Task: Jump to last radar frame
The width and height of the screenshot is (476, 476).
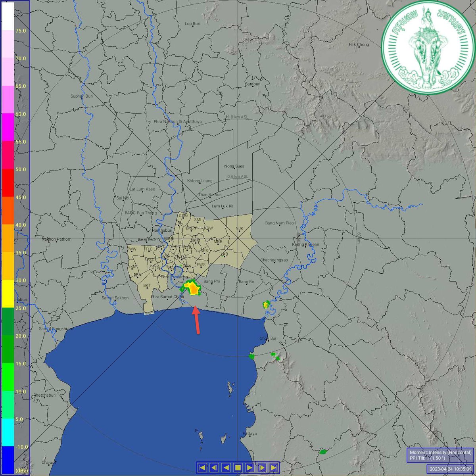Action: tap(273, 468)
